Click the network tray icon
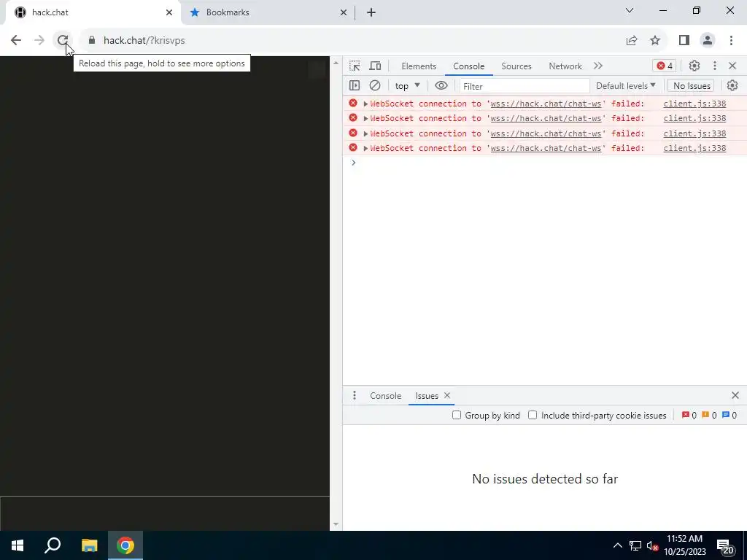 pyautogui.click(x=635, y=545)
